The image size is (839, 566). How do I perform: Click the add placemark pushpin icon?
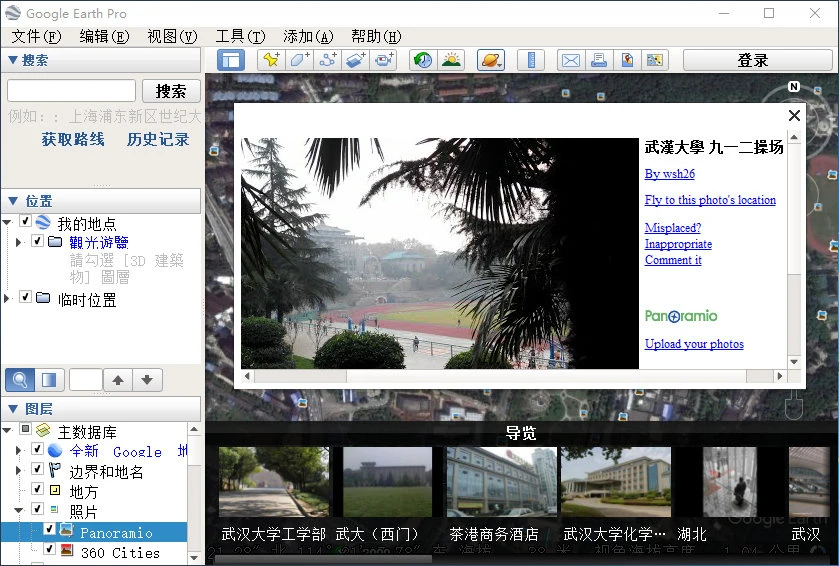click(x=271, y=60)
